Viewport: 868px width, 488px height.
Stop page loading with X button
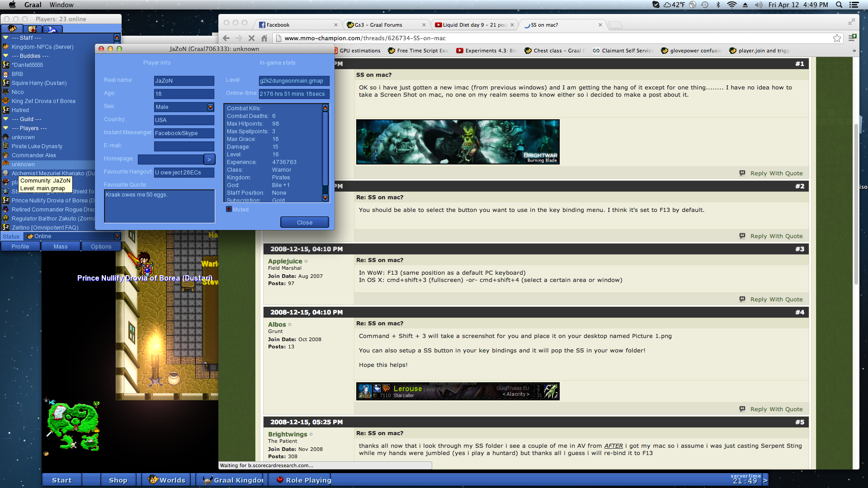tap(252, 38)
